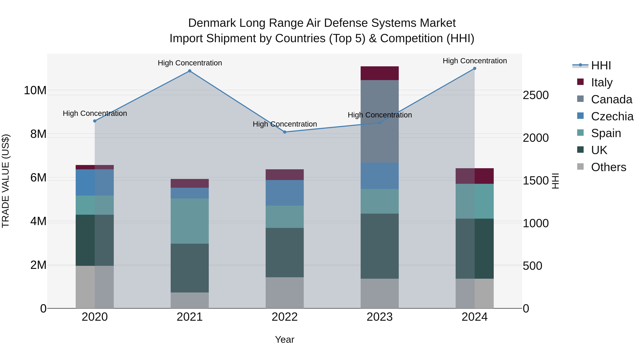Click the 2023 Czechia bar segment
644x362 pixels.
pos(380,176)
